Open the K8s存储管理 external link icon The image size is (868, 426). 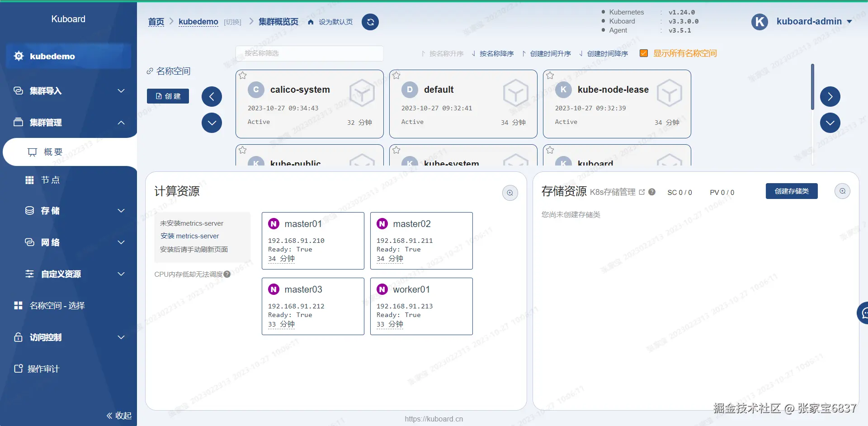pyautogui.click(x=642, y=192)
